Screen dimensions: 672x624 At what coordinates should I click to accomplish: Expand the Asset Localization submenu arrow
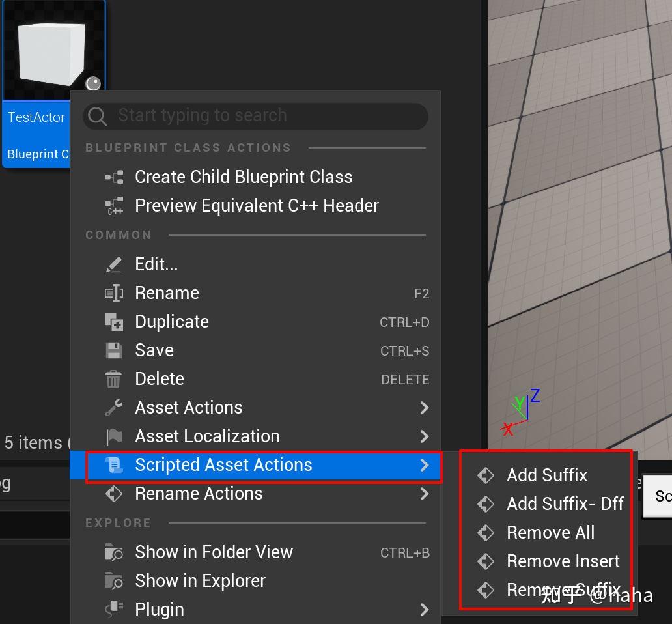click(x=425, y=436)
